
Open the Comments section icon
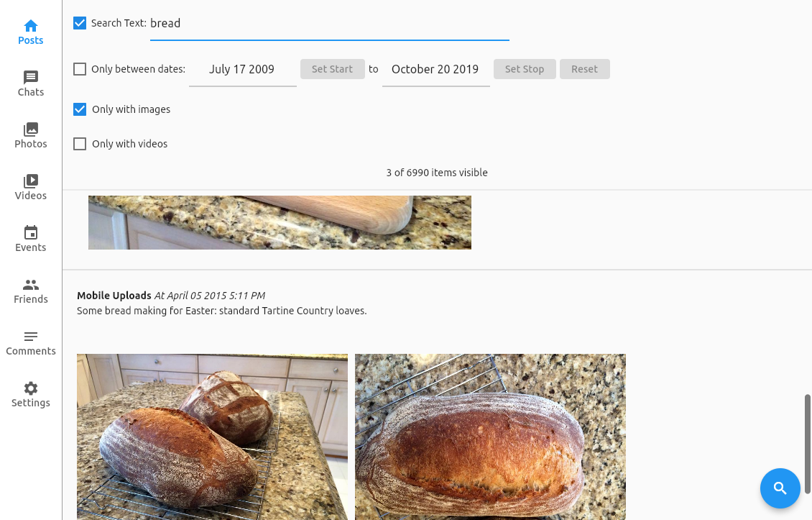click(x=31, y=337)
